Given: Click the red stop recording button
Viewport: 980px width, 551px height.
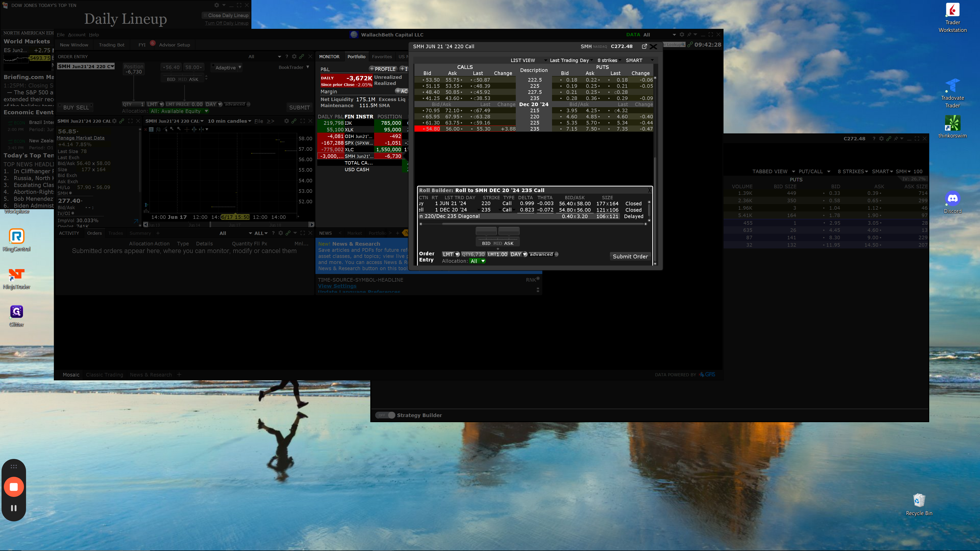Looking at the screenshot, I should tap(14, 487).
